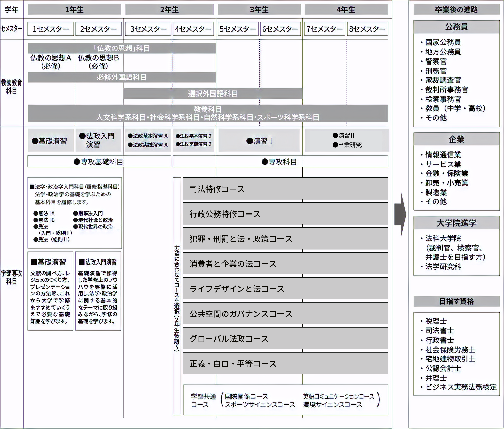Click the 司法特修コース box
The height and width of the screenshot is (429, 504).
[285, 189]
